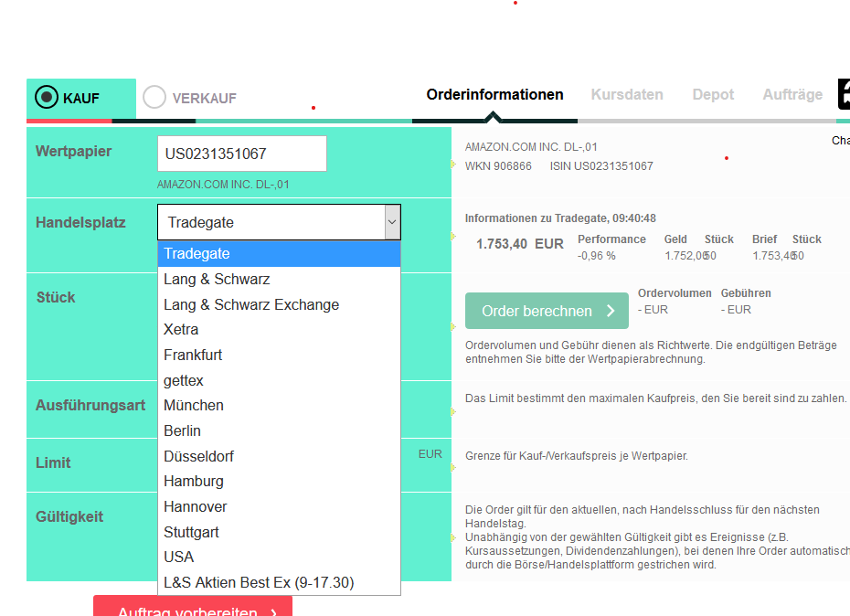
Task: Click the Order berechnen button
Action: coord(547,311)
